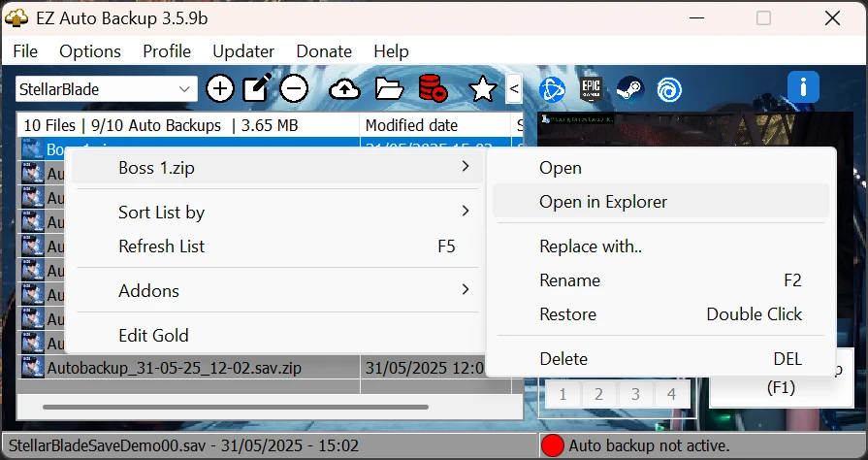Click the Auto backup not active status text
This screenshot has height=460, width=868.
[649, 445]
